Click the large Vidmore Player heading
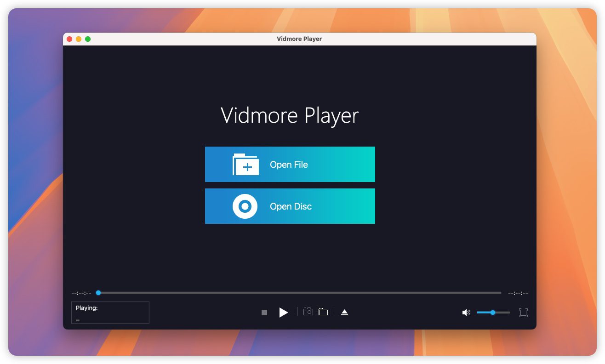 pos(290,115)
